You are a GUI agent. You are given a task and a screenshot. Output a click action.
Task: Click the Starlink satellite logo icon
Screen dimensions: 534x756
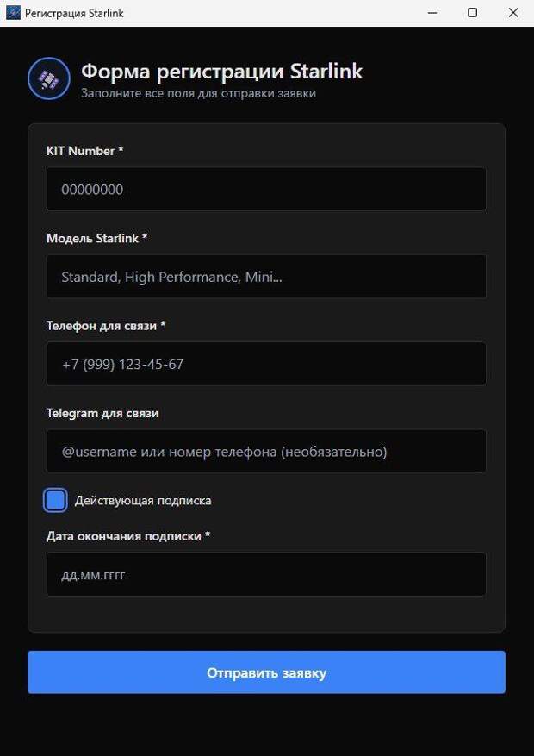[49, 79]
